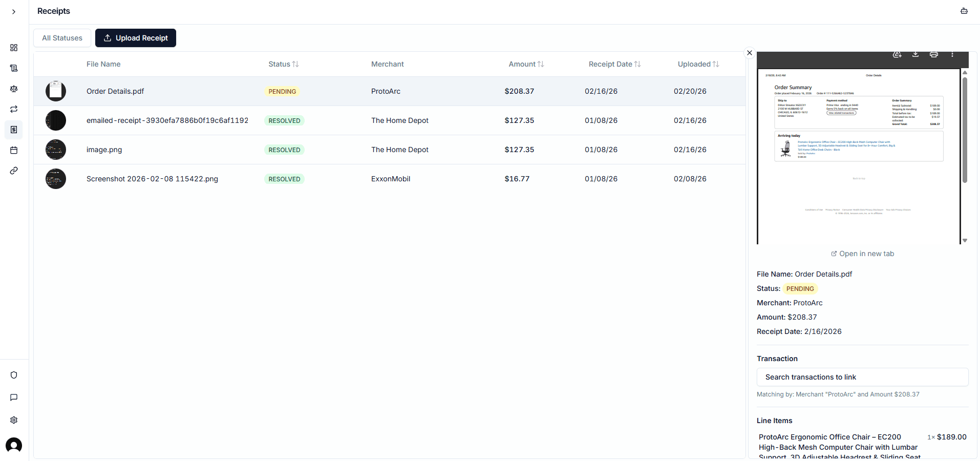Print the receipt from the preview toolbar
The width and height of the screenshot is (980, 461).
[934, 54]
